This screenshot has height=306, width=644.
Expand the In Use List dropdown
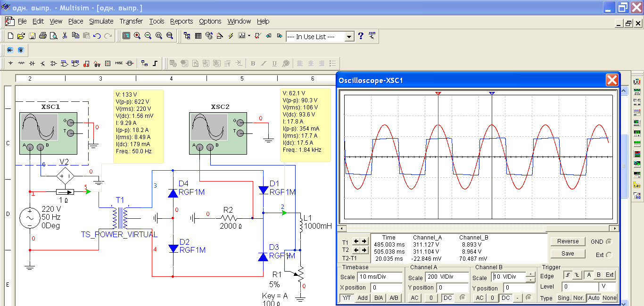click(x=349, y=36)
